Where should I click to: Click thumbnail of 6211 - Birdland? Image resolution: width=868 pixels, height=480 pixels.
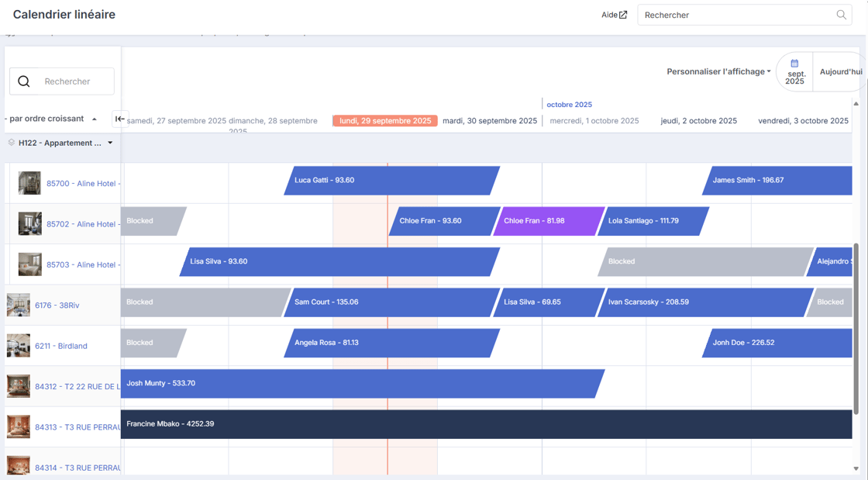pos(19,346)
